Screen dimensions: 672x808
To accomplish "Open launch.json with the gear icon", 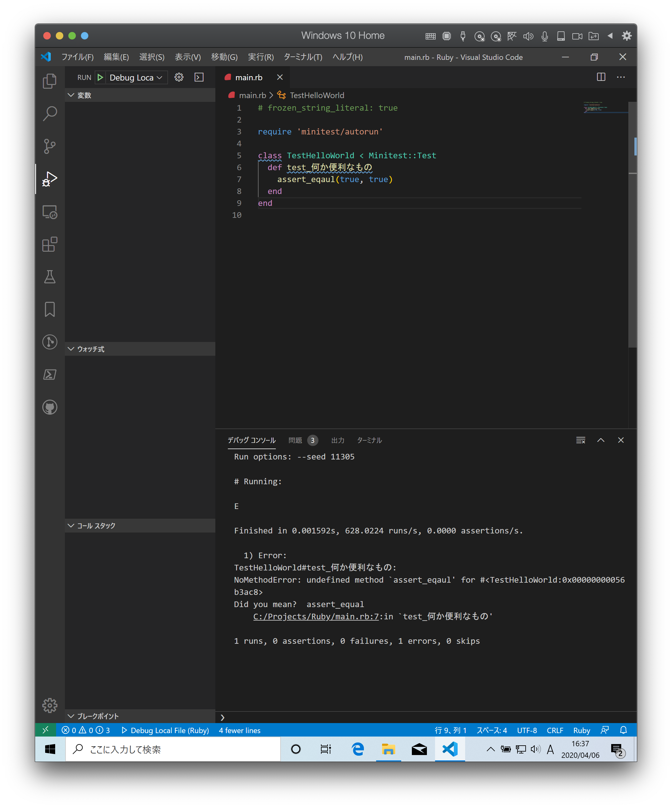I will pos(179,77).
